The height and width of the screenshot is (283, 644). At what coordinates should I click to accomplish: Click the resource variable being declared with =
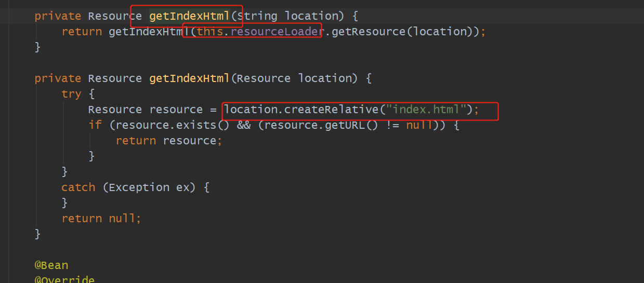coord(176,110)
